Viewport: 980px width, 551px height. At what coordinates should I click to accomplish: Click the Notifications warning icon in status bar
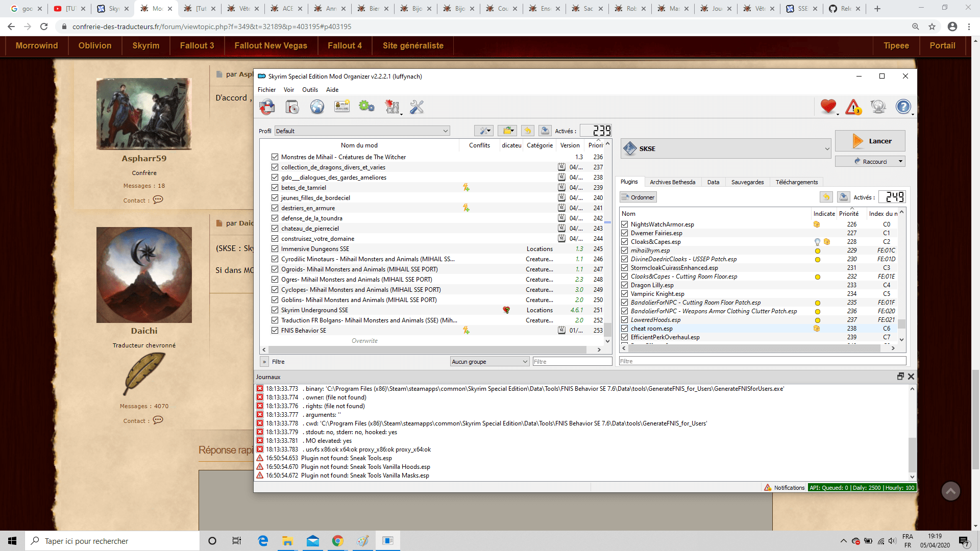(768, 488)
